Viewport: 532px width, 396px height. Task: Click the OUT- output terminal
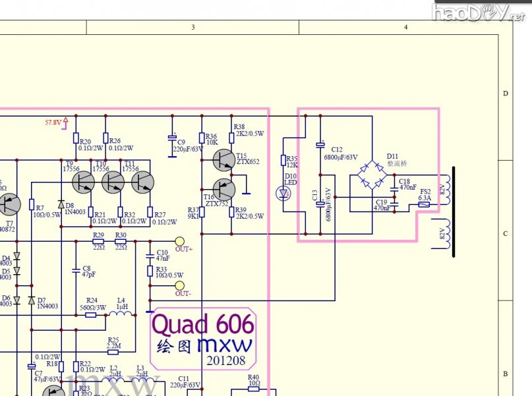point(179,285)
